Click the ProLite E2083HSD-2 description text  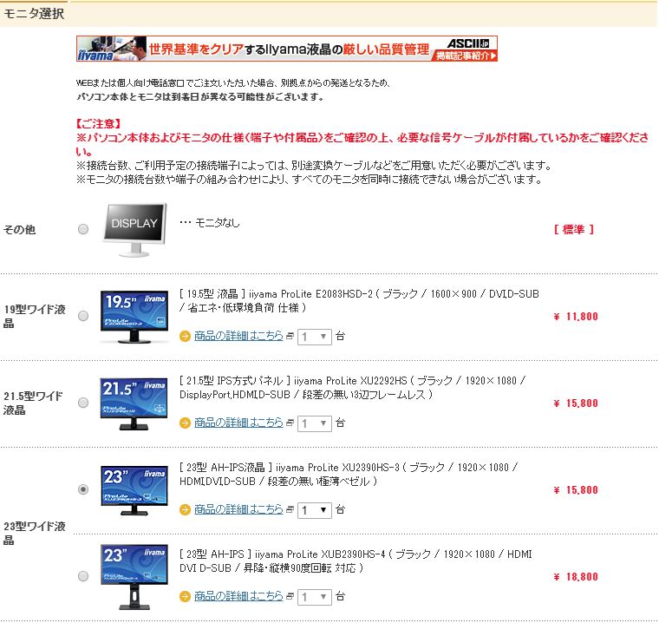[x=359, y=300]
